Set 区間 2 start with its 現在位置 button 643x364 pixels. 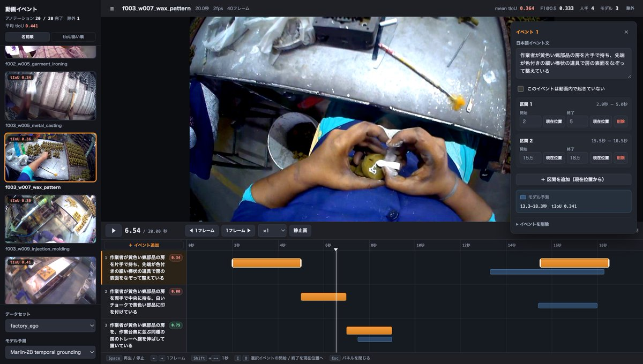point(554,158)
